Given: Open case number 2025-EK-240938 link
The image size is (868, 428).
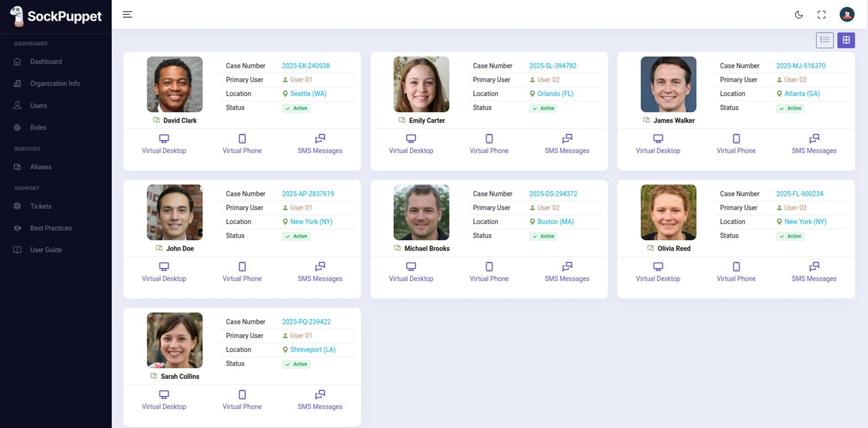Looking at the screenshot, I should (305, 66).
